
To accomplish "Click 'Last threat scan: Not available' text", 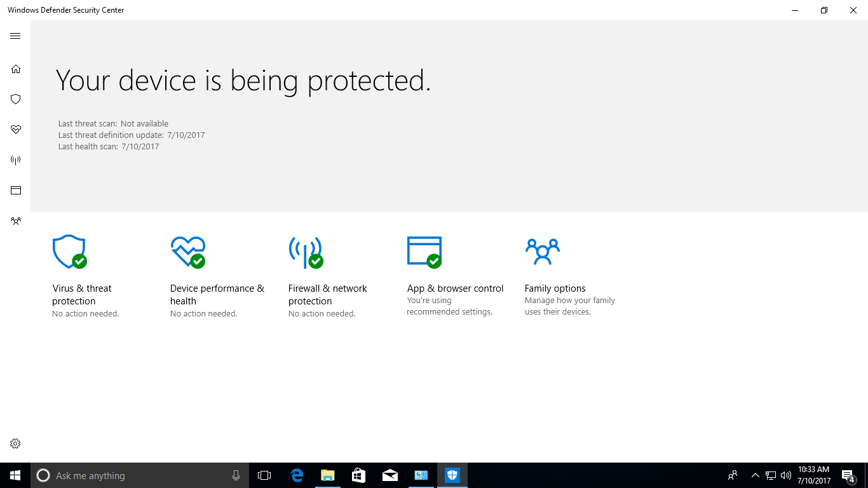I will pos(113,124).
